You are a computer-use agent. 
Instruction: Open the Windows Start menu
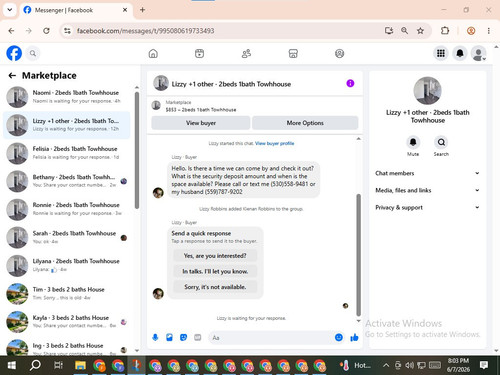click(11, 365)
